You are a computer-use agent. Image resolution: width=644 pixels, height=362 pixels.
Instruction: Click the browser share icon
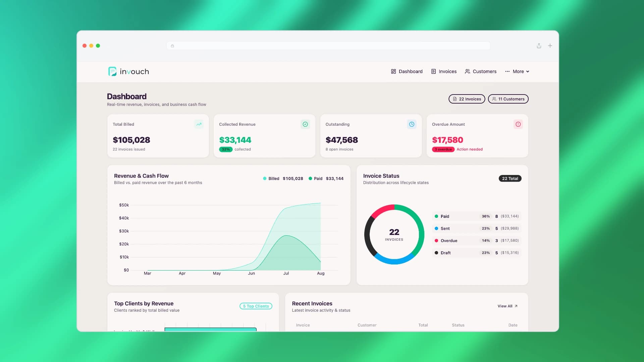539,46
